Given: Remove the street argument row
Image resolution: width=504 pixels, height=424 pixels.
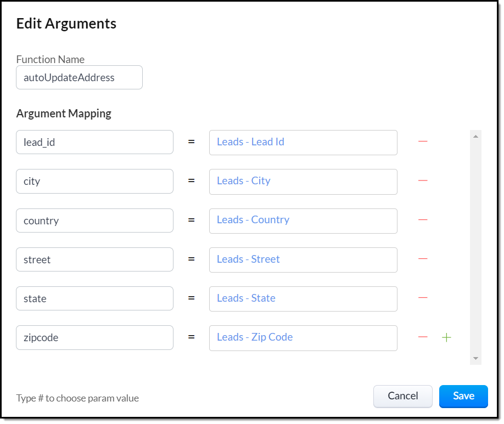Looking at the screenshot, I should [423, 259].
